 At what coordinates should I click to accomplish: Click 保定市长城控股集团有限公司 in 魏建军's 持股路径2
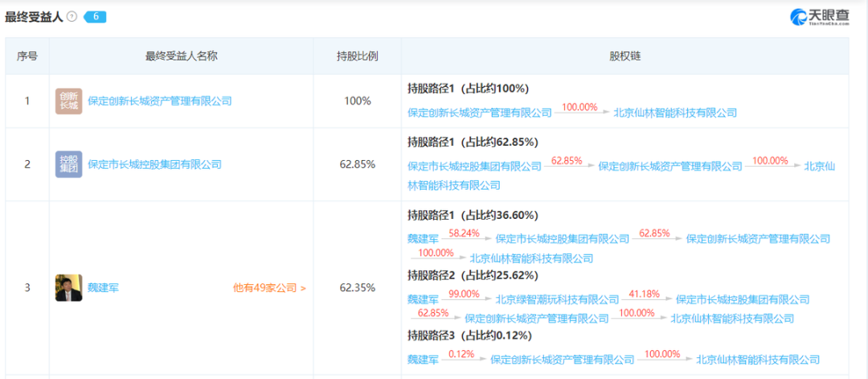(x=743, y=300)
